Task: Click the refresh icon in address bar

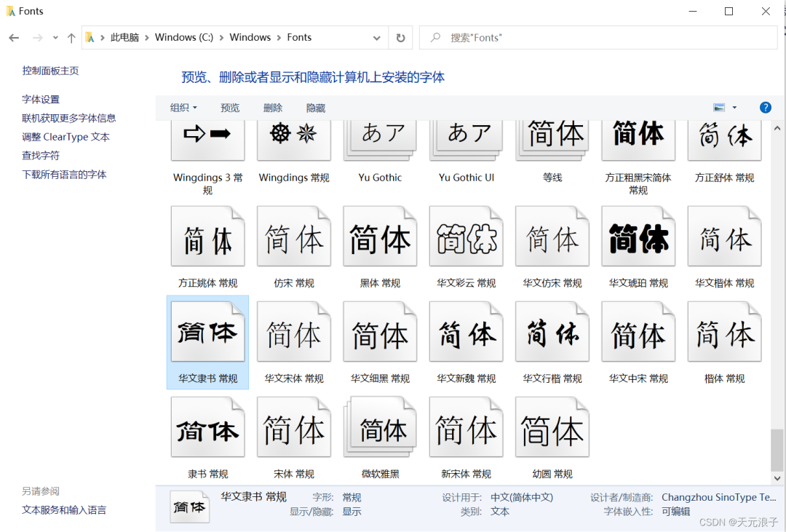Action: [x=400, y=37]
